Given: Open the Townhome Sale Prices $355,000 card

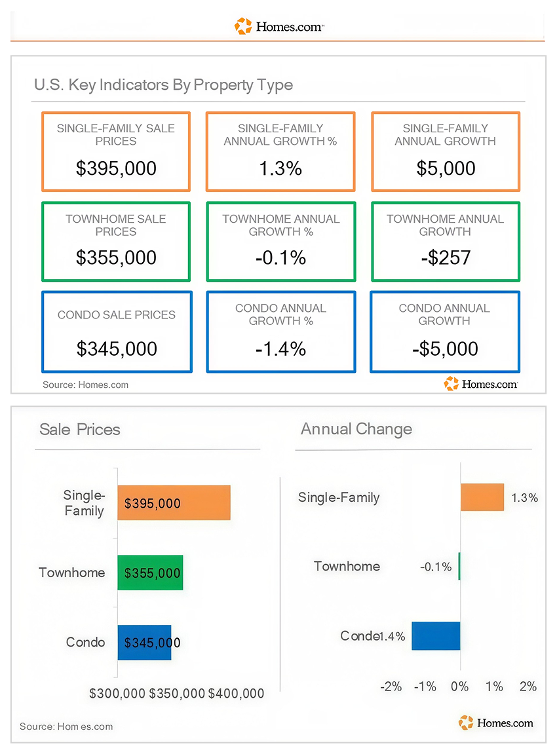Looking at the screenshot, I should (x=116, y=242).
